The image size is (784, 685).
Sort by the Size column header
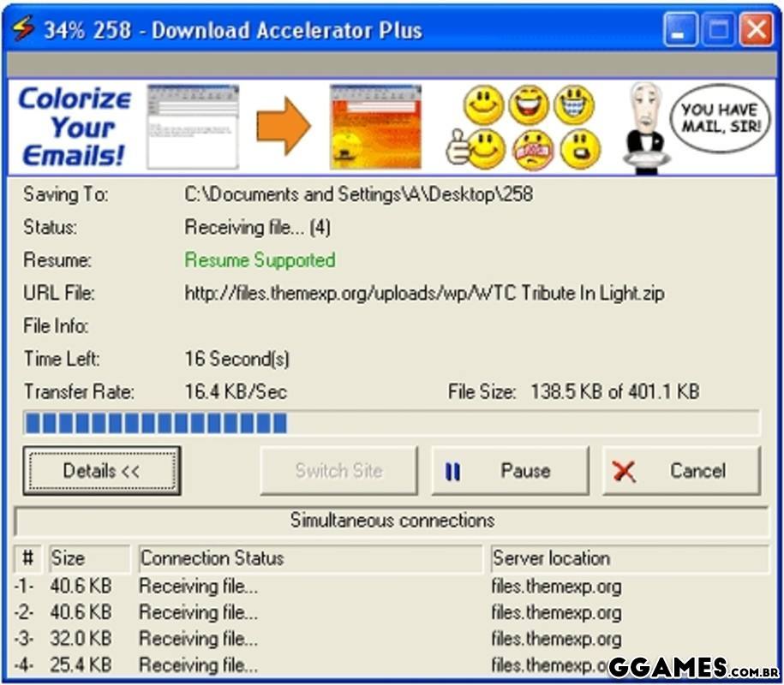pos(89,558)
